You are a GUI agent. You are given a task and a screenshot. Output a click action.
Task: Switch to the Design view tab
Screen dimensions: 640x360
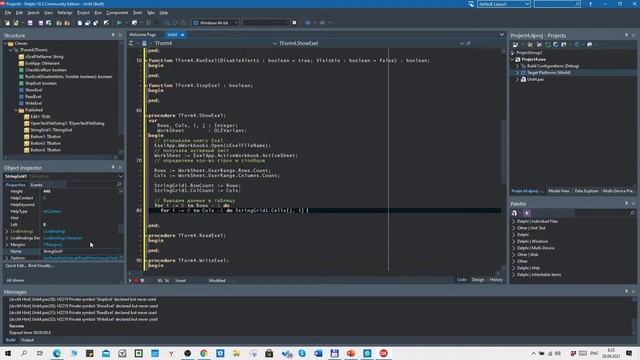click(x=478, y=280)
